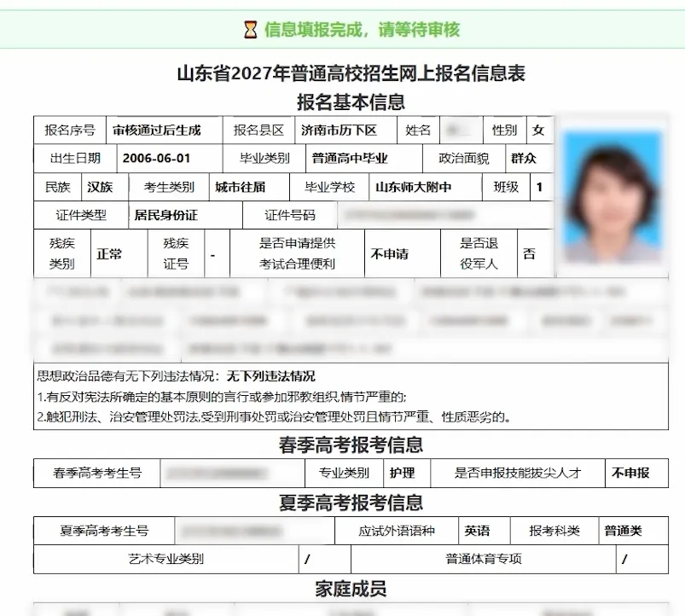Click the heading 春季高考报考信息
The image size is (685, 616).
click(351, 445)
